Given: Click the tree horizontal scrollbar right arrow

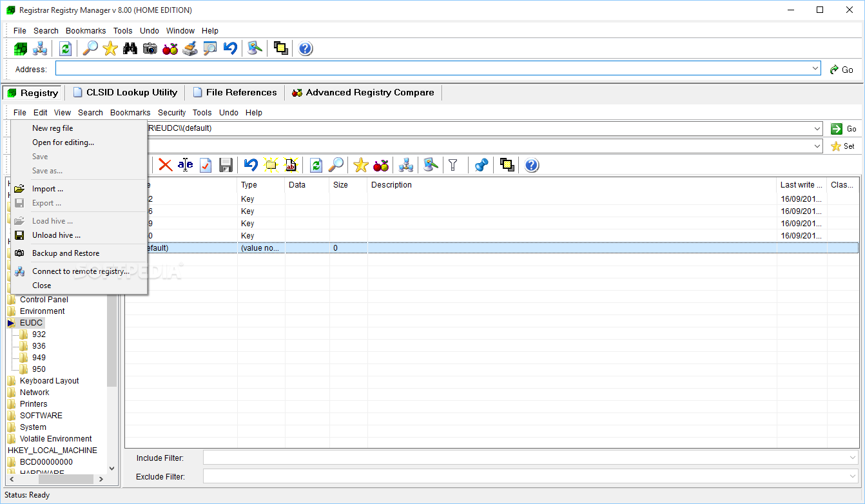Looking at the screenshot, I should click(x=101, y=479).
